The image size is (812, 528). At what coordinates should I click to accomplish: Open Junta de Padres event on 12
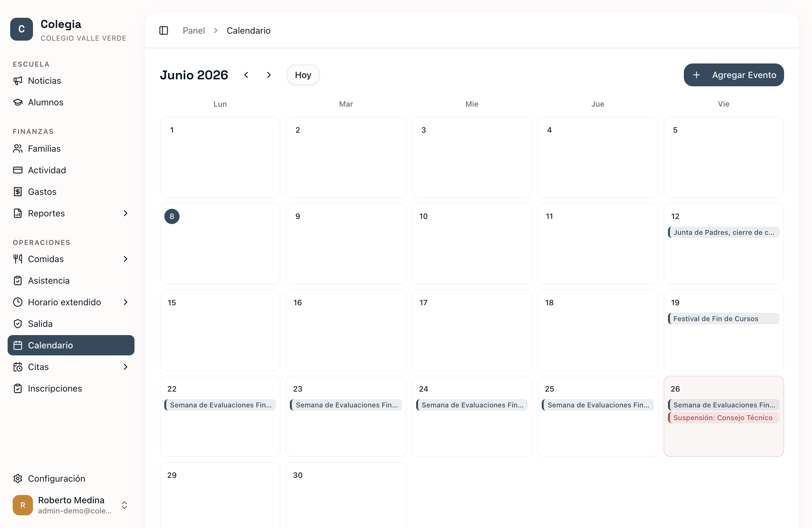tap(723, 232)
